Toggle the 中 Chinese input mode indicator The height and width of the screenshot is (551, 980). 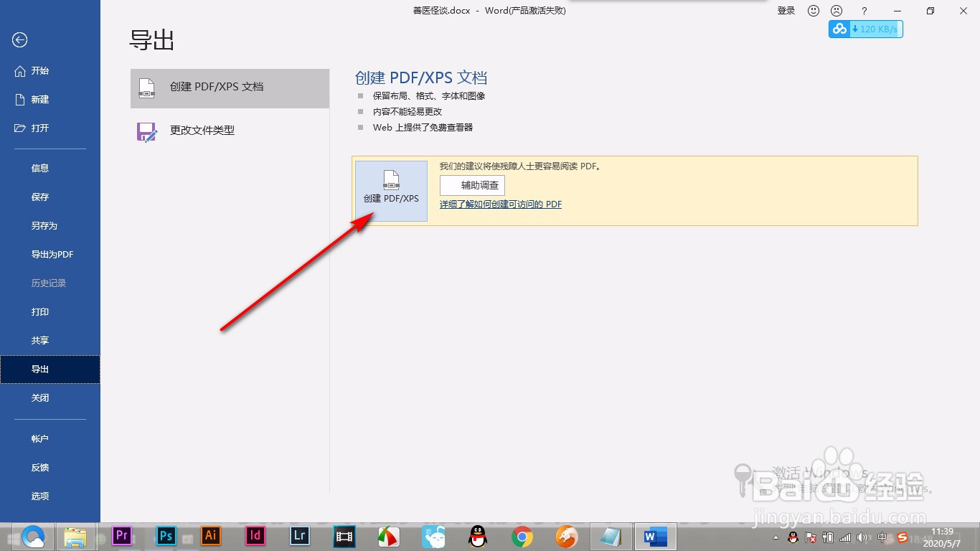882,537
